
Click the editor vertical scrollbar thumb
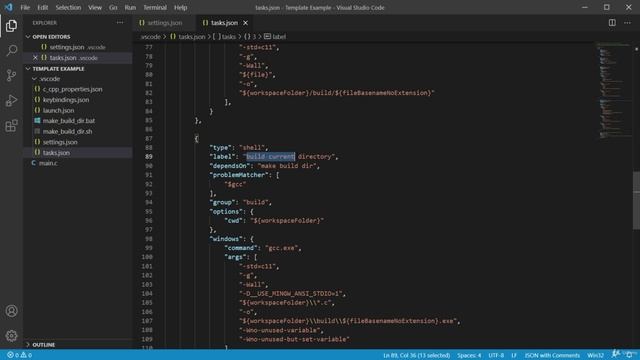tap(636, 200)
